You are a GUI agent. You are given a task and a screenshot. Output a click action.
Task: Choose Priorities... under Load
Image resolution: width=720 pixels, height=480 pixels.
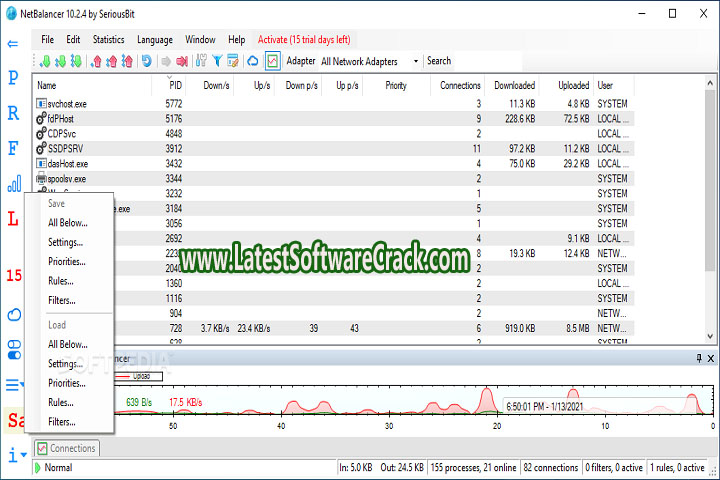(67, 383)
